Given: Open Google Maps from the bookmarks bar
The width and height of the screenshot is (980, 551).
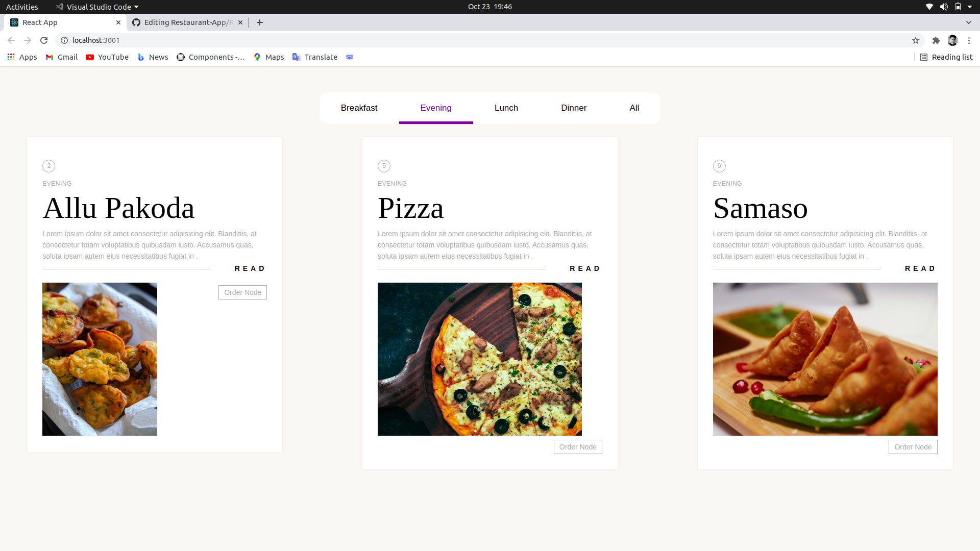Looking at the screenshot, I should pos(268,57).
